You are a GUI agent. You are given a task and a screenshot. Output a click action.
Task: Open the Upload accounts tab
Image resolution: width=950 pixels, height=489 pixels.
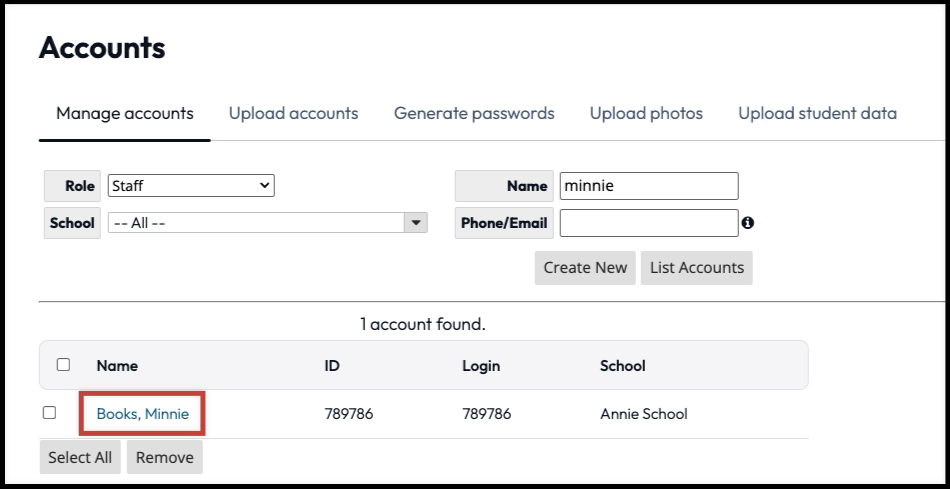tap(293, 113)
